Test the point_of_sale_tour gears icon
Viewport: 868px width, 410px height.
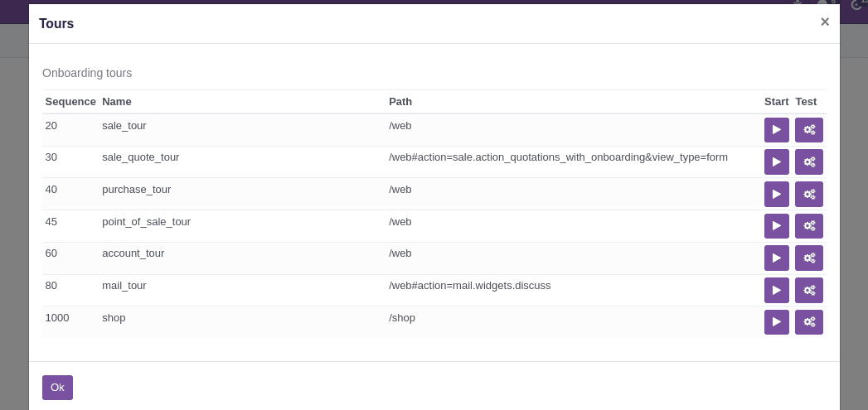[809, 226]
